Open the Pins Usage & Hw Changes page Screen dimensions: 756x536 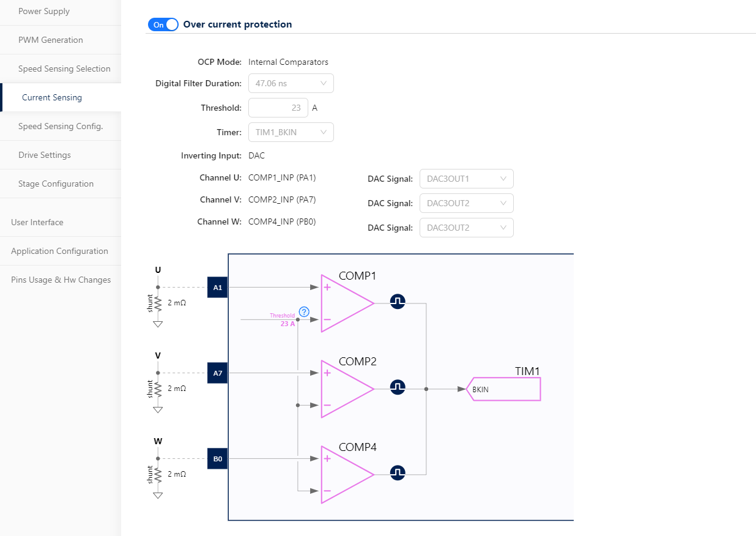[61, 280]
